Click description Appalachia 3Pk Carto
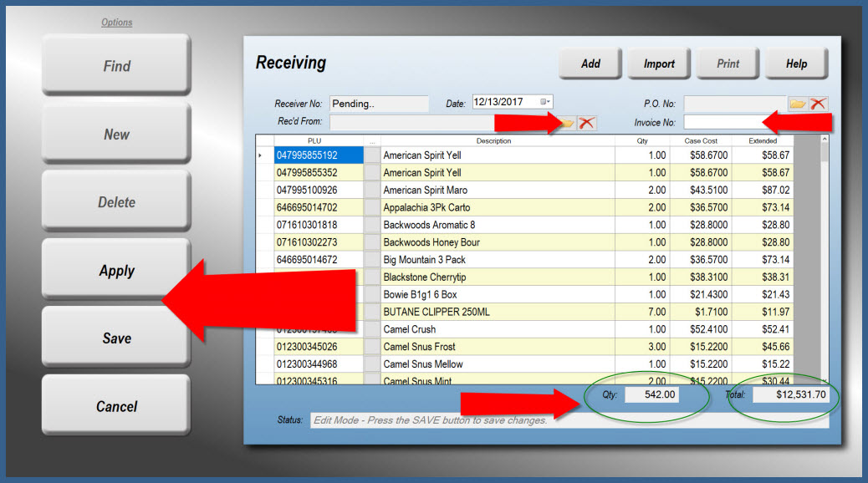868x483 pixels. (426, 207)
